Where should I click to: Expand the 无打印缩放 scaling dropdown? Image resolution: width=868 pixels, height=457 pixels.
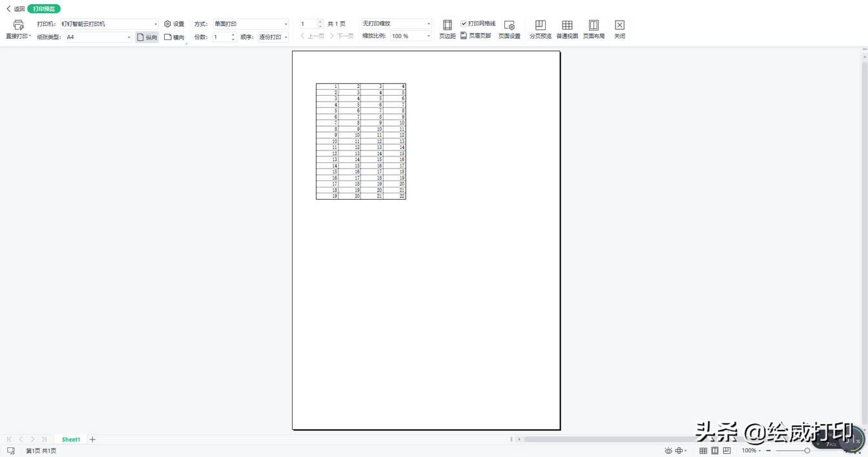[428, 24]
